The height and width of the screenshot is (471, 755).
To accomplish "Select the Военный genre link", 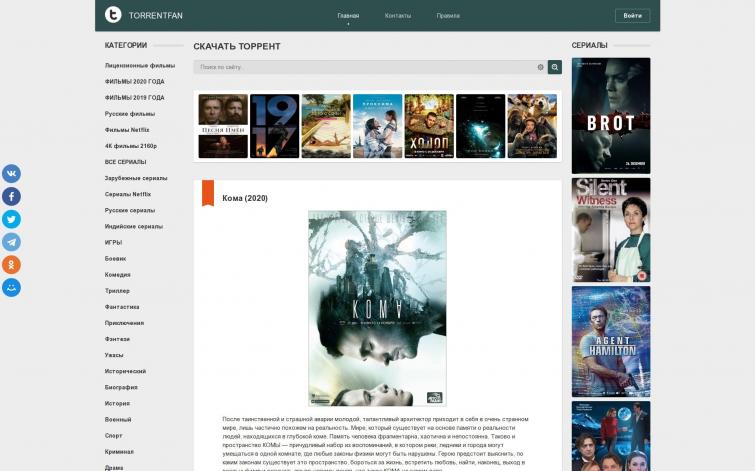I will coord(118,419).
